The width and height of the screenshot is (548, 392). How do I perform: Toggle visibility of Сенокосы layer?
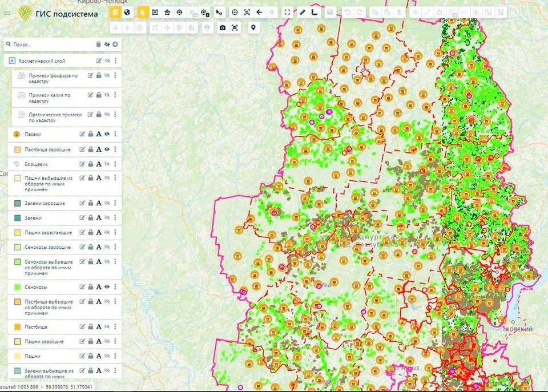pyautogui.click(x=107, y=286)
